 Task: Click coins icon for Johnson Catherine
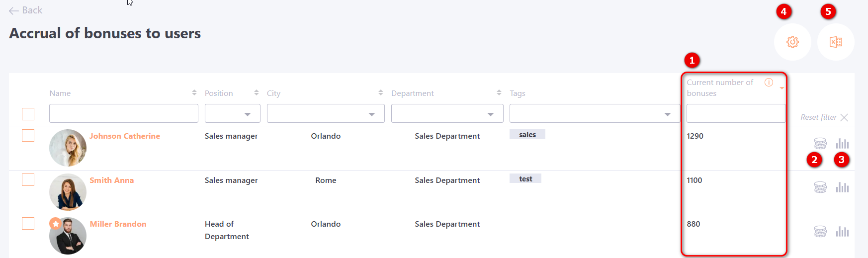820,144
